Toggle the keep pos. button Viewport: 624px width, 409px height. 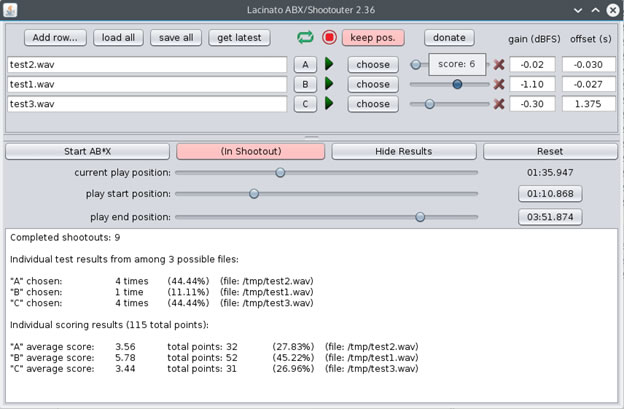(372, 38)
